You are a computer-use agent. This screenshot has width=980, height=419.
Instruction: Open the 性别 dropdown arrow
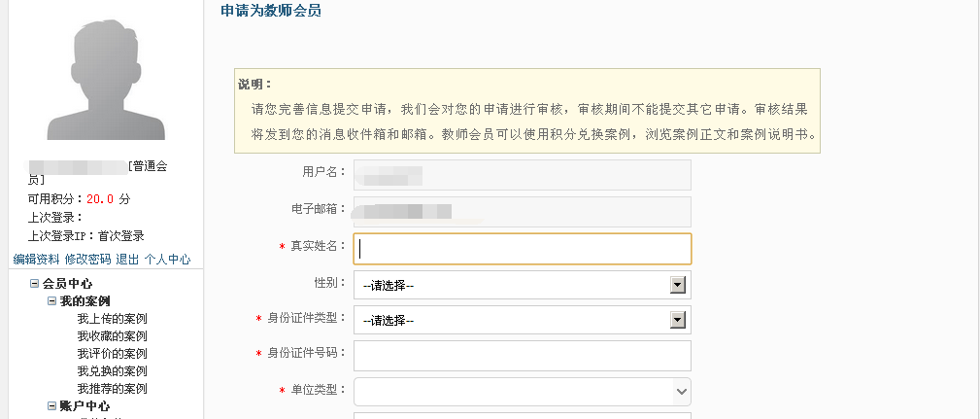coord(678,285)
